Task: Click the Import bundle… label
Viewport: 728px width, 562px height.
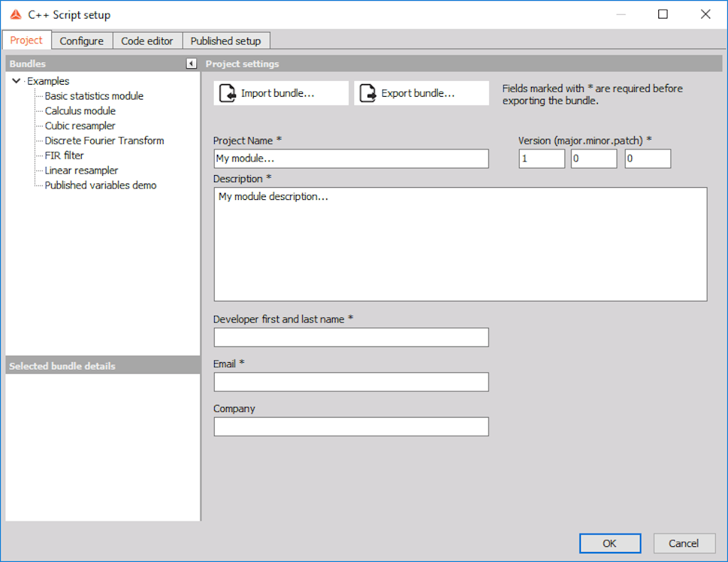Action: pyautogui.click(x=278, y=93)
